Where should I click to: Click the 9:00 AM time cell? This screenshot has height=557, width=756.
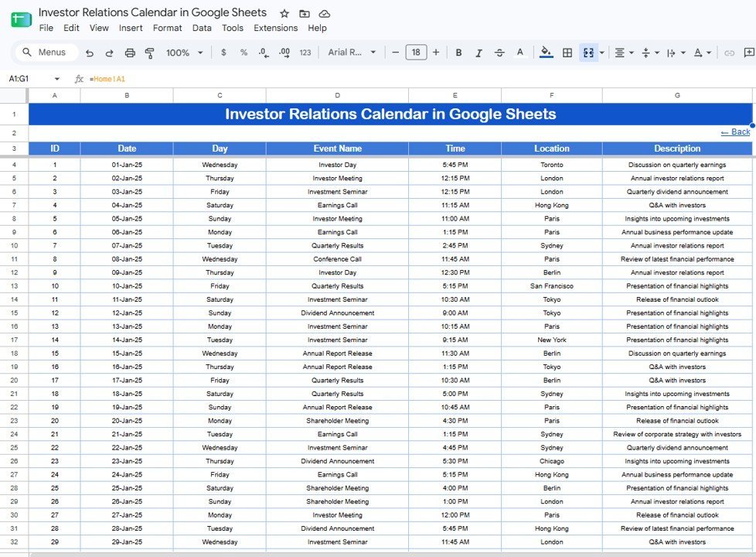pyautogui.click(x=455, y=313)
